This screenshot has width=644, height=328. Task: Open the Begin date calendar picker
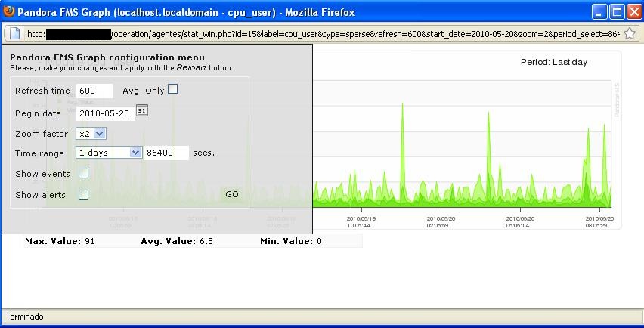tap(141, 111)
